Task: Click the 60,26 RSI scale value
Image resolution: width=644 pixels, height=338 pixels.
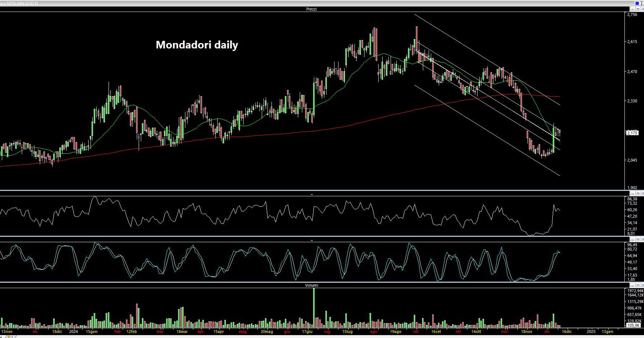Action: (632, 210)
